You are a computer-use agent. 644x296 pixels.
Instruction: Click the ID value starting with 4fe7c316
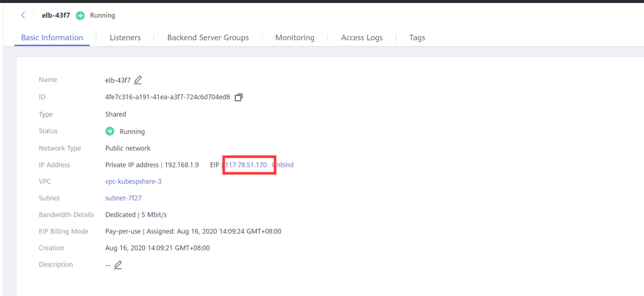click(x=167, y=97)
